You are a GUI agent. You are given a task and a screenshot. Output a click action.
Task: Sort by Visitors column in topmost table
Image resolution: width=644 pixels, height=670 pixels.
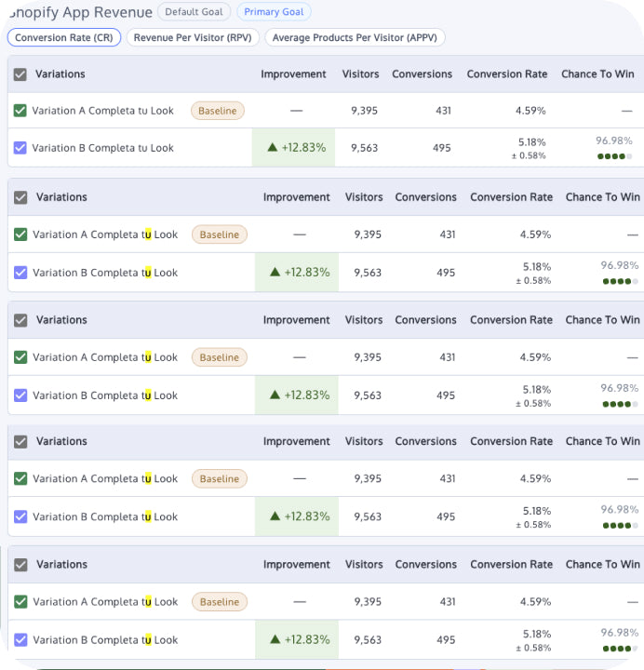pyautogui.click(x=360, y=74)
